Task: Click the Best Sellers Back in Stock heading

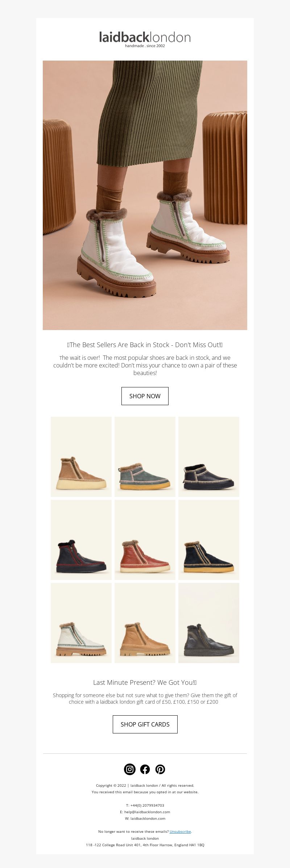Action: (145, 345)
